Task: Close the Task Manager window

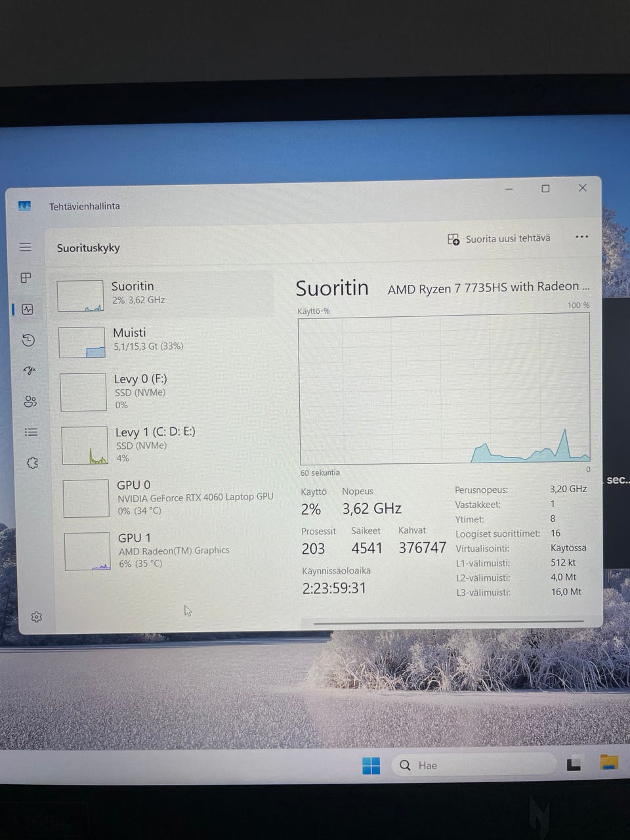Action: point(582,188)
